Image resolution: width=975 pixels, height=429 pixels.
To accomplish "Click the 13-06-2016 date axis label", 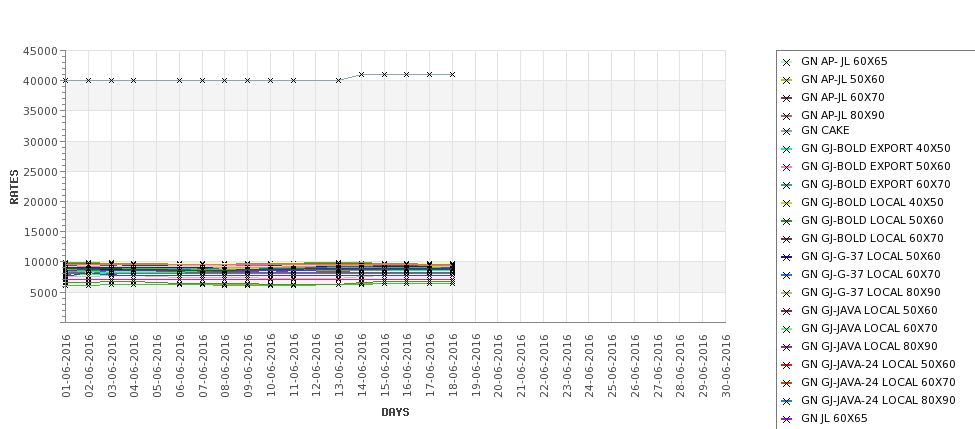I will (x=339, y=366).
